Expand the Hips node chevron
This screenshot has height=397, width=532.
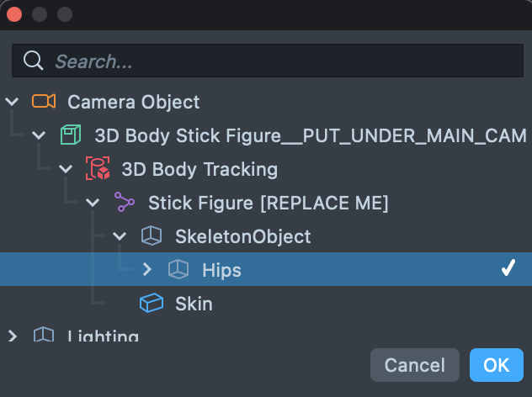point(146,270)
